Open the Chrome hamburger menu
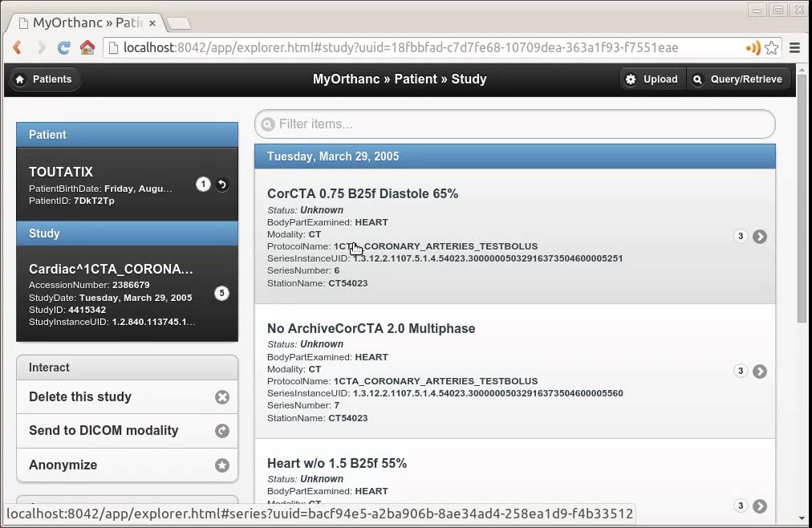This screenshot has width=812, height=528. click(794, 47)
